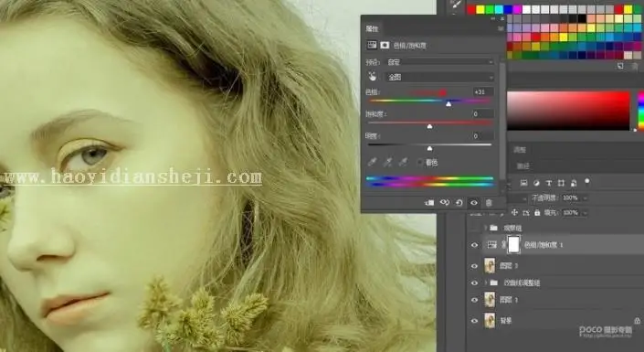This screenshot has height=352, width=644.
Task: Hide the Layer 3 eye icon
Action: pos(474,266)
